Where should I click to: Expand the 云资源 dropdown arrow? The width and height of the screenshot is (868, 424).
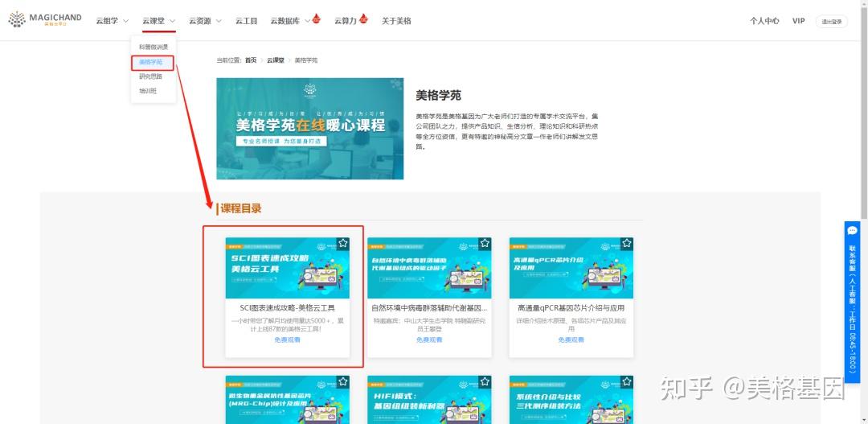(219, 21)
